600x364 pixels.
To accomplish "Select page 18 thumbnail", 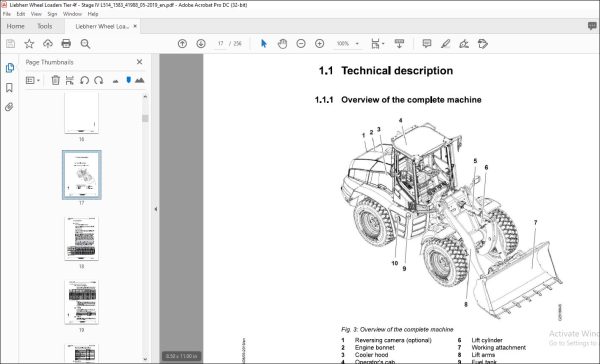I will (82, 239).
